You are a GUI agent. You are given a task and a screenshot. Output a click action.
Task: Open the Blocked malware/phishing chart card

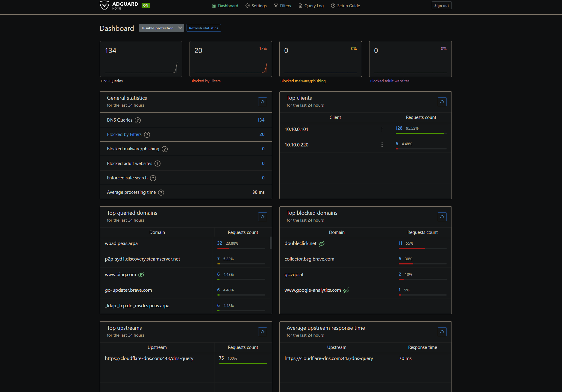pyautogui.click(x=321, y=59)
